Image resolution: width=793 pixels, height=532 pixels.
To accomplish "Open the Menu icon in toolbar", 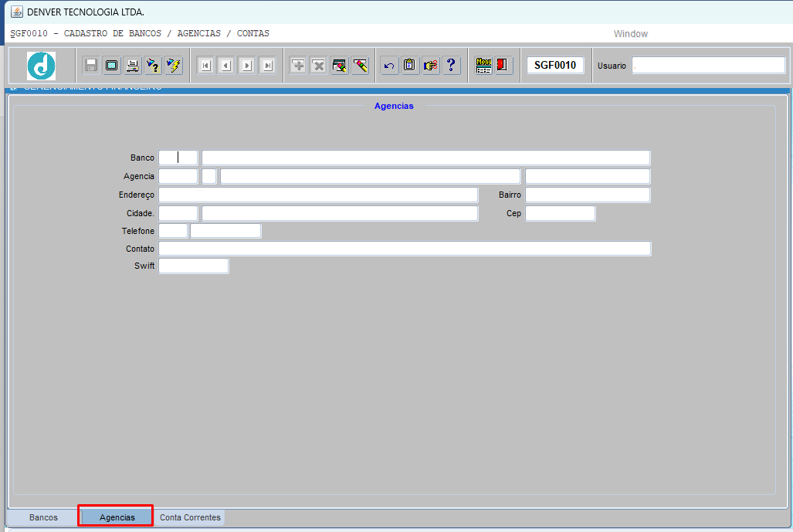I will (x=483, y=66).
